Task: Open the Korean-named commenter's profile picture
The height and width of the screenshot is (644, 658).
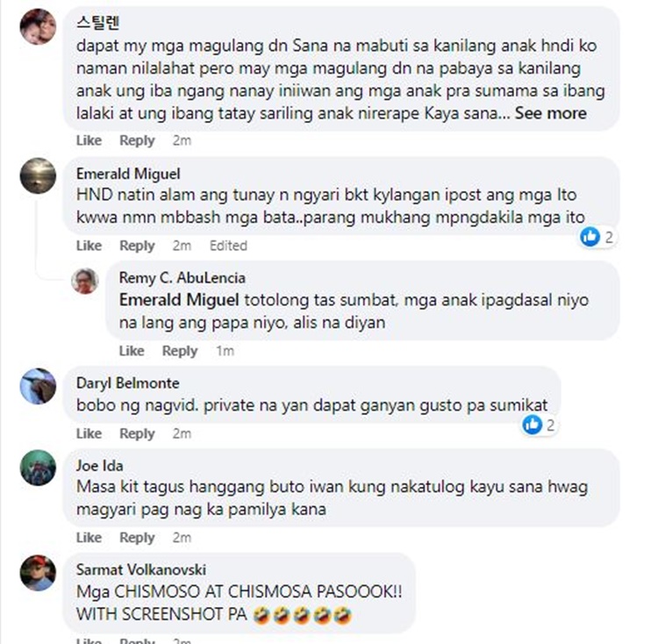Action: 38,26
